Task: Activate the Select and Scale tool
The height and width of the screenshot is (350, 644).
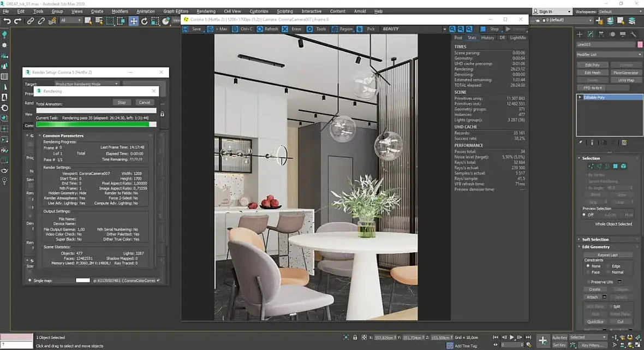Action: pos(155,21)
